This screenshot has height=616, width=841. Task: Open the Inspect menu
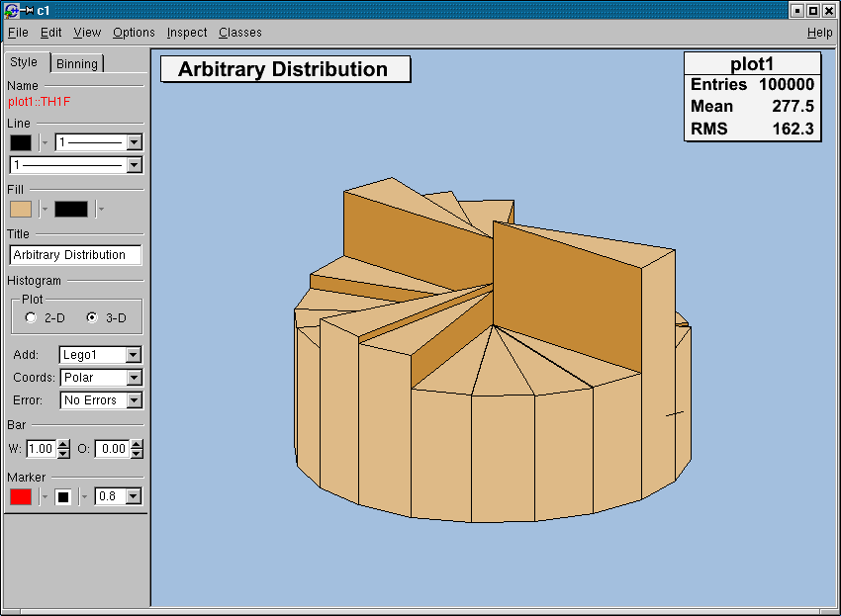(x=187, y=33)
